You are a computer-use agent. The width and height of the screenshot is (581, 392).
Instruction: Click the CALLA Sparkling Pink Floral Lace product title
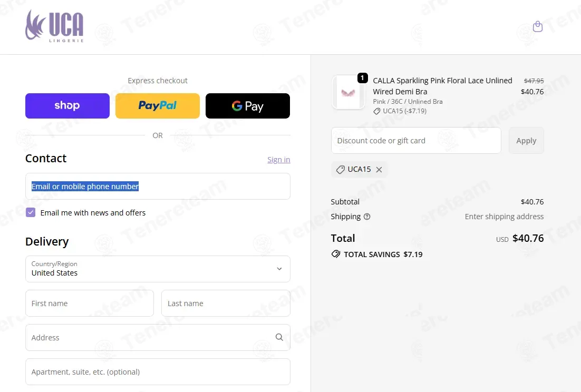442,86
